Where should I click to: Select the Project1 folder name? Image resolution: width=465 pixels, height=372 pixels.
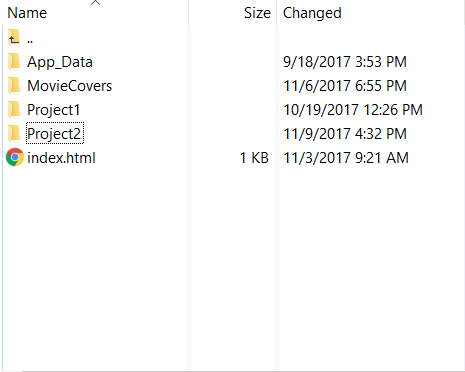pyautogui.click(x=54, y=110)
